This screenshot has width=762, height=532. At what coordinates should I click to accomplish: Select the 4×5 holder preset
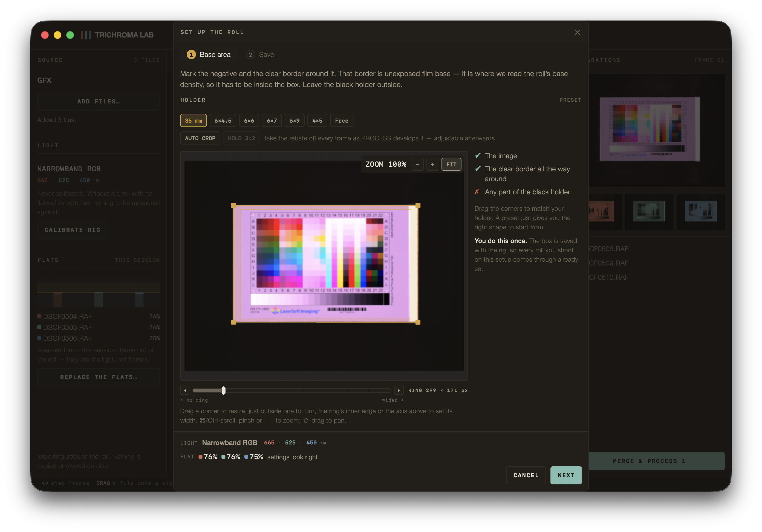click(317, 120)
